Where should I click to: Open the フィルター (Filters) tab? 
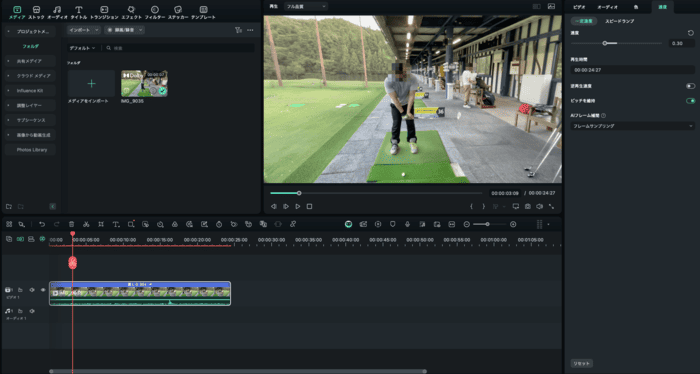point(154,12)
